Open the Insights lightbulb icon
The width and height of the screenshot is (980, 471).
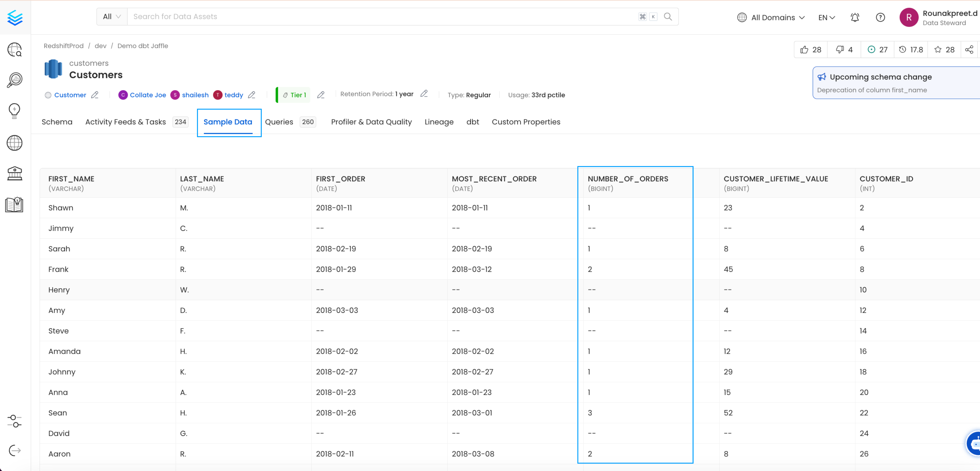point(14,111)
